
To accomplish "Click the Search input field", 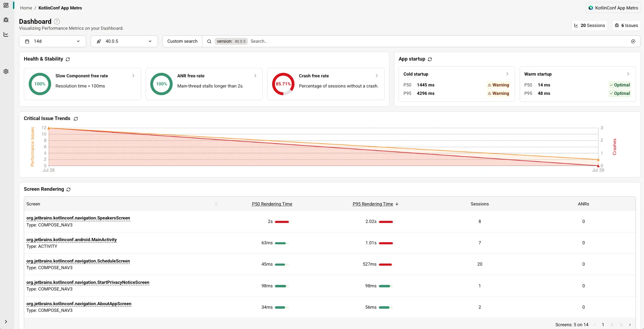I will click(x=438, y=41).
